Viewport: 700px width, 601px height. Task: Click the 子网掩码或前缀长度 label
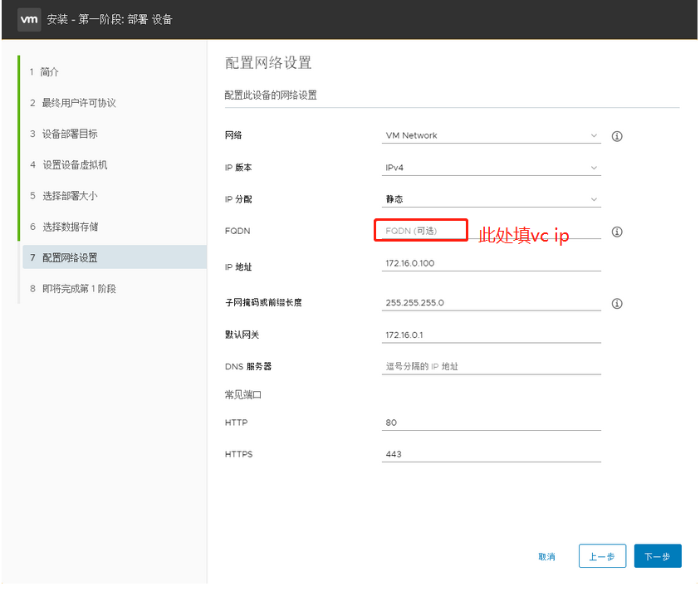click(263, 302)
